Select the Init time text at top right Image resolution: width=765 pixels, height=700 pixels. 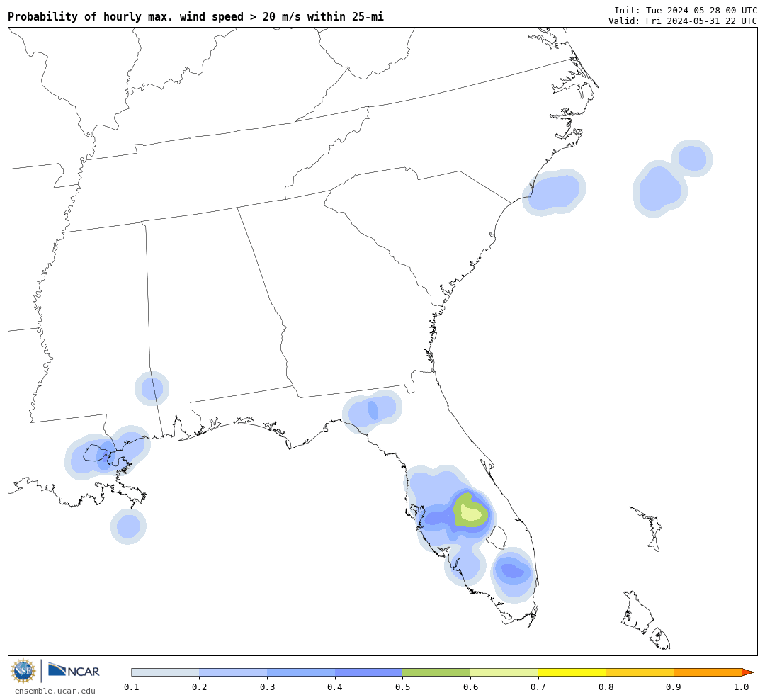(x=686, y=10)
